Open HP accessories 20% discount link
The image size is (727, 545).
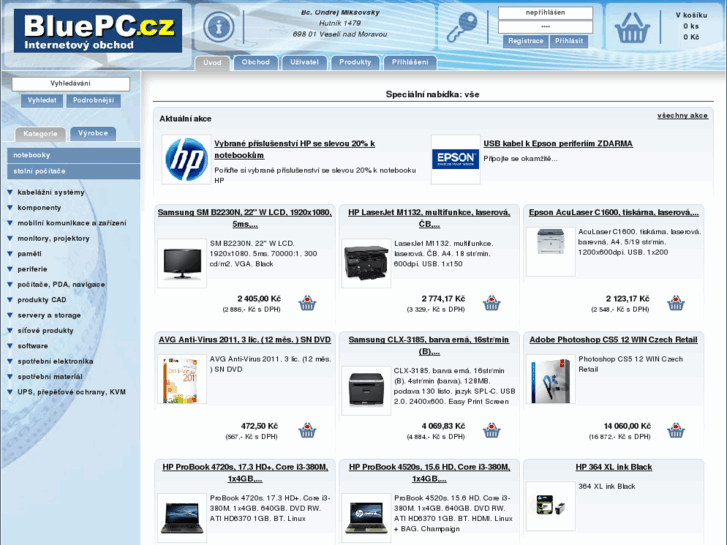(294, 149)
